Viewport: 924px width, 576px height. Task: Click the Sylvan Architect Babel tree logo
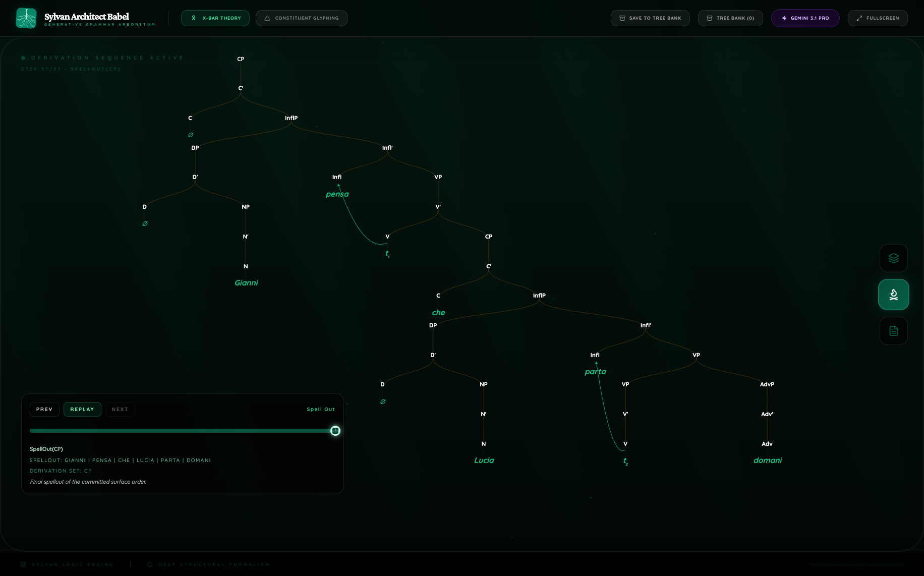pos(26,18)
